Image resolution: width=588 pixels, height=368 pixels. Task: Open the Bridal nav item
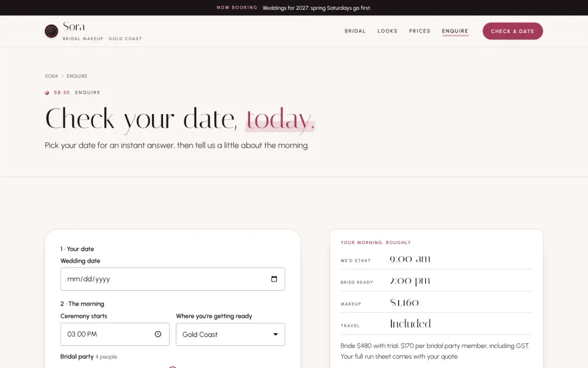355,31
